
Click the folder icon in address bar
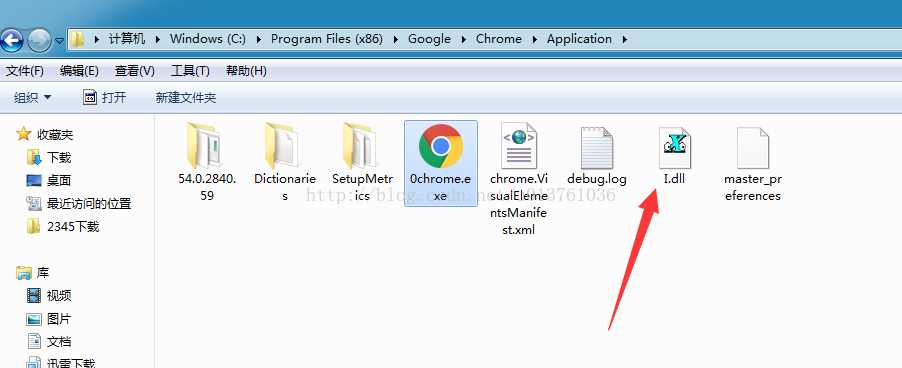tap(77, 39)
